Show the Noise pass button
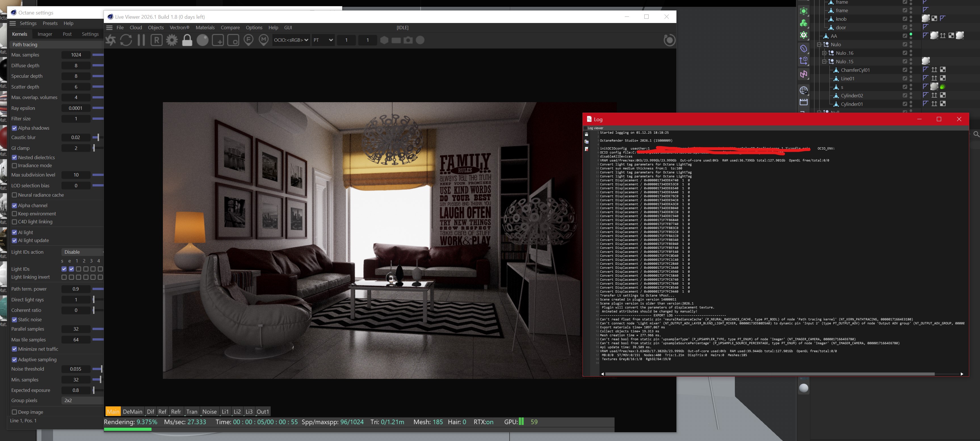This screenshot has width=980, height=441. (x=209, y=412)
